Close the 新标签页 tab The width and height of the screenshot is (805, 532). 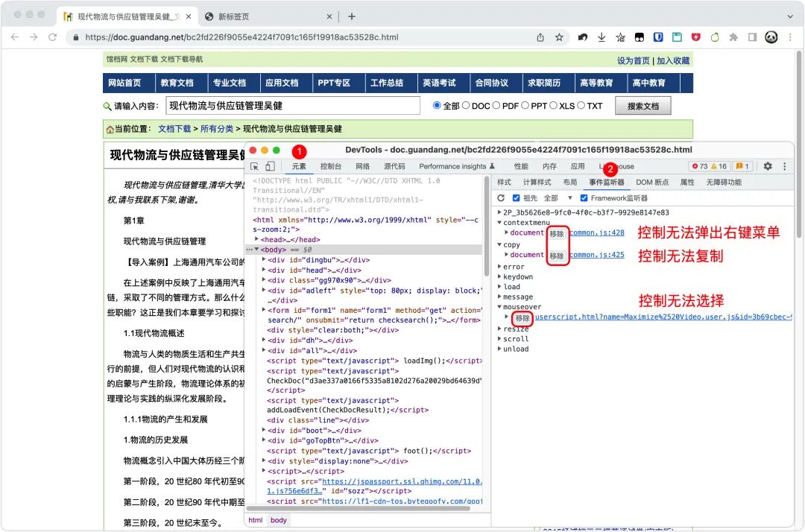(x=329, y=16)
